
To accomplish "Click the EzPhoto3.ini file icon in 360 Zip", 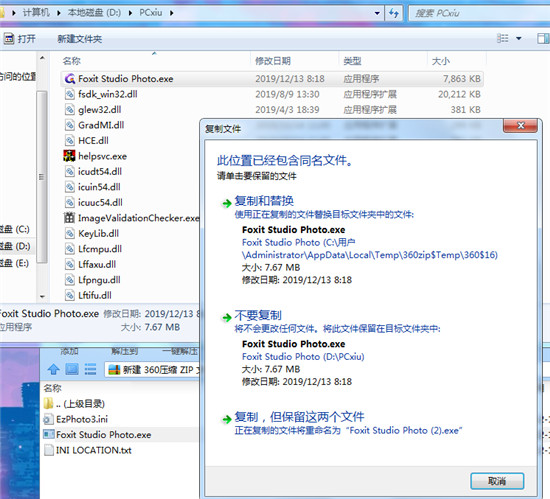I will [48, 419].
